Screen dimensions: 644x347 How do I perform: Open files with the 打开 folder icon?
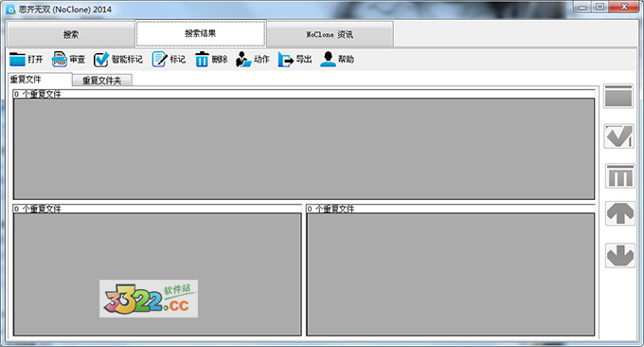coord(18,59)
